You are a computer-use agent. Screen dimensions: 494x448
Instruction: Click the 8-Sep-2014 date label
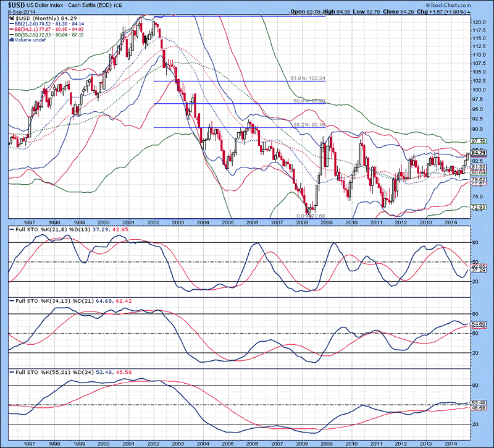[x=21, y=12]
